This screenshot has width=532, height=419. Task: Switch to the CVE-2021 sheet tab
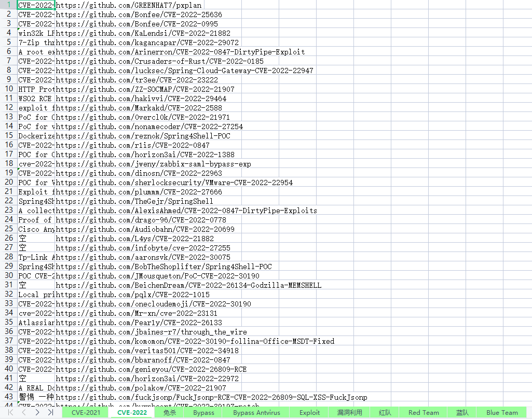point(86,413)
